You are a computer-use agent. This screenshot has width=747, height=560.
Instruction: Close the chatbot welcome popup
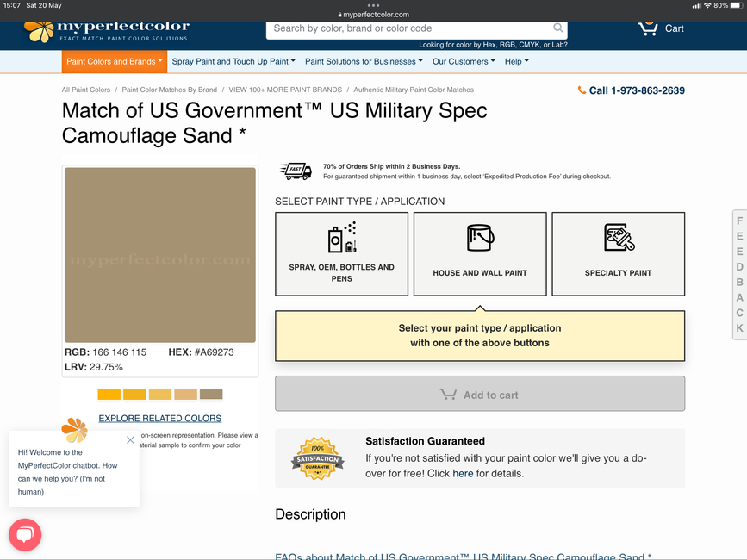[130, 440]
